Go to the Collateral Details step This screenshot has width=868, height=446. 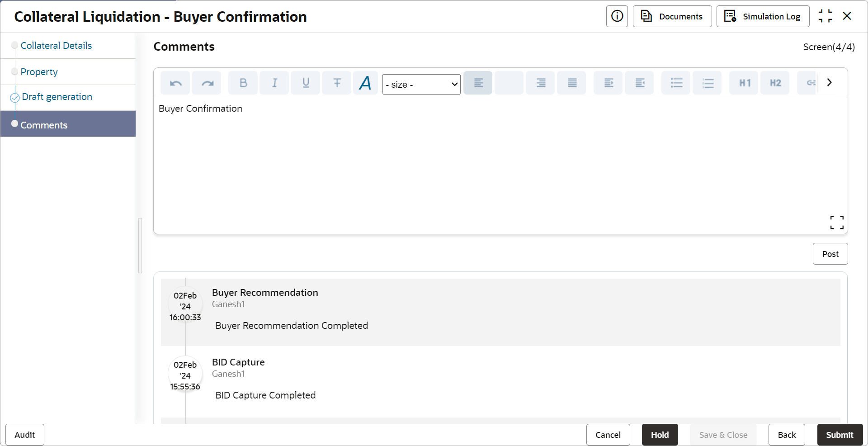pos(56,46)
